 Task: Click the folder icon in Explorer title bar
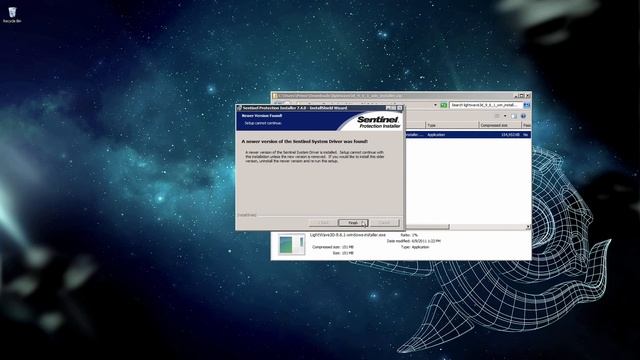[275, 96]
